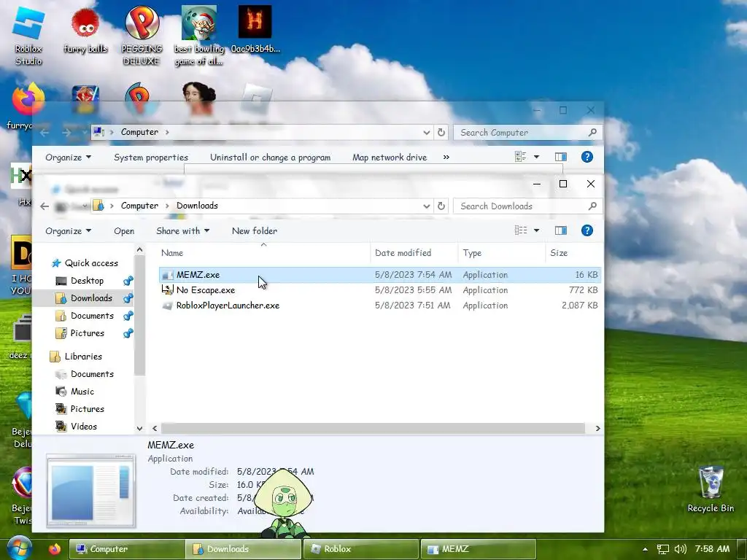This screenshot has width=747, height=560.
Task: Open the Recycle Bin
Action: point(711,488)
